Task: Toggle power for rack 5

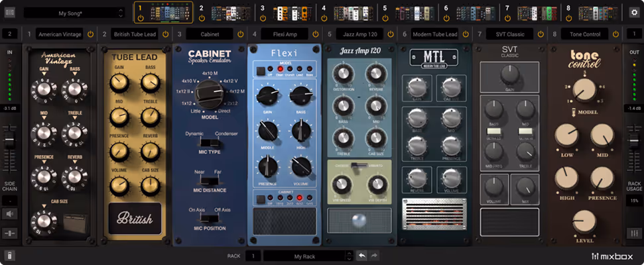Action: (385, 18)
